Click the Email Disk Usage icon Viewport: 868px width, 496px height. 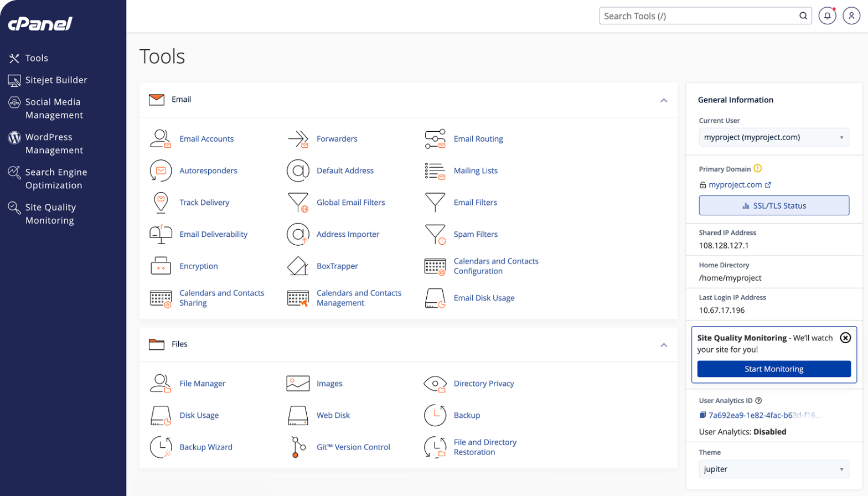coord(435,298)
